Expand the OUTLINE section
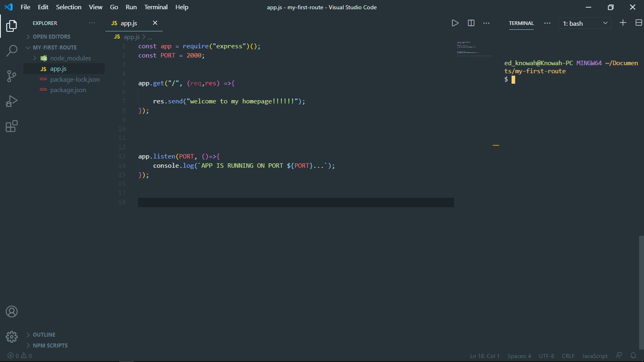 click(x=44, y=335)
